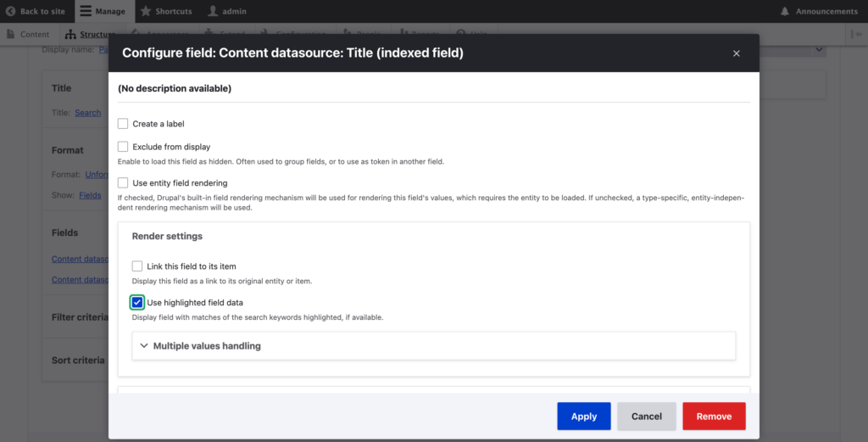The height and width of the screenshot is (442, 868).
Task: Open the Shortcuts menu tab
Action: click(x=166, y=11)
